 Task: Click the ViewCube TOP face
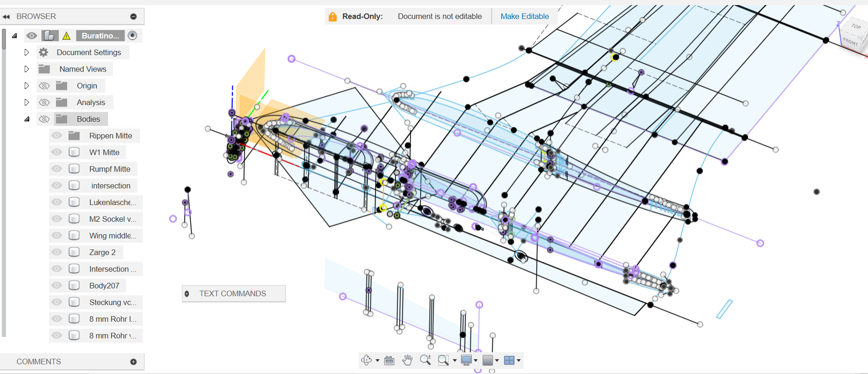click(856, 27)
